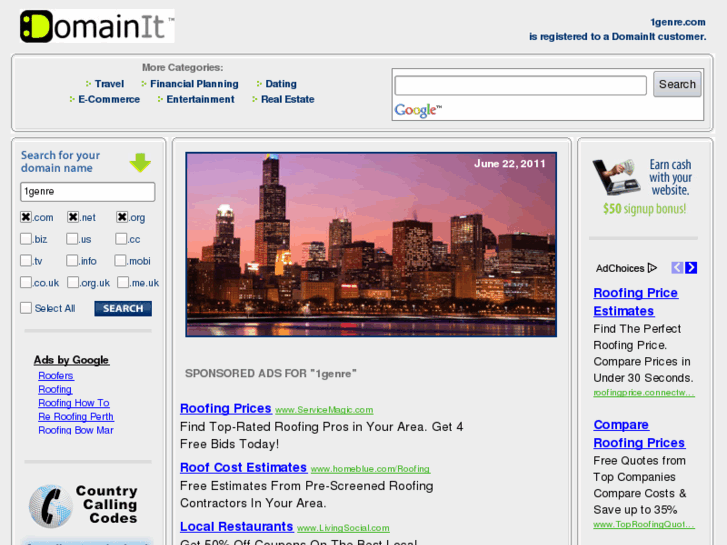Click the Country Calling Codes phone globe icon
727x545 pixels.
tap(51, 506)
